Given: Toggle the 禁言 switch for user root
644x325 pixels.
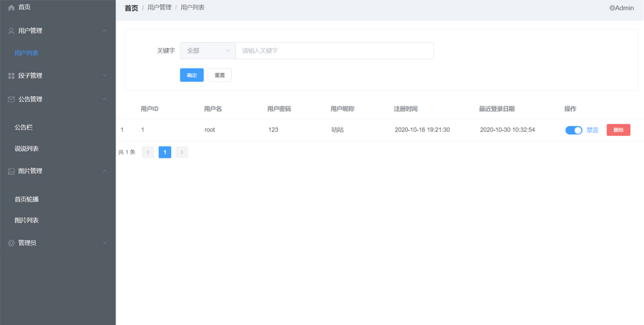Looking at the screenshot, I should pyautogui.click(x=574, y=130).
